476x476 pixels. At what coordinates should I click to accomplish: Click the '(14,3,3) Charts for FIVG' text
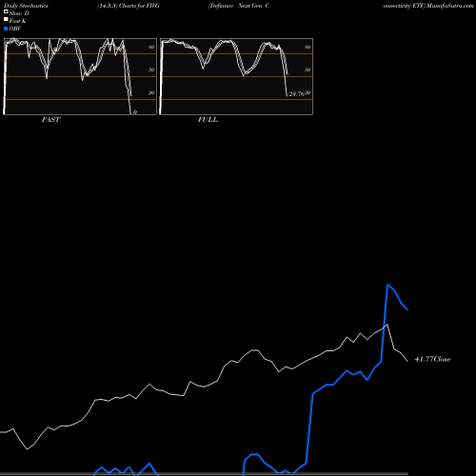coord(129,6)
